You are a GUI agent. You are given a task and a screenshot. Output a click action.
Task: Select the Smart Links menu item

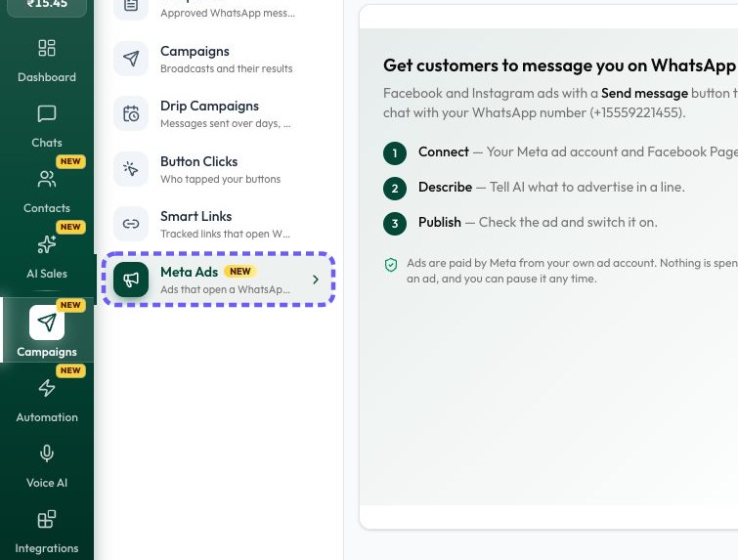[x=219, y=224]
